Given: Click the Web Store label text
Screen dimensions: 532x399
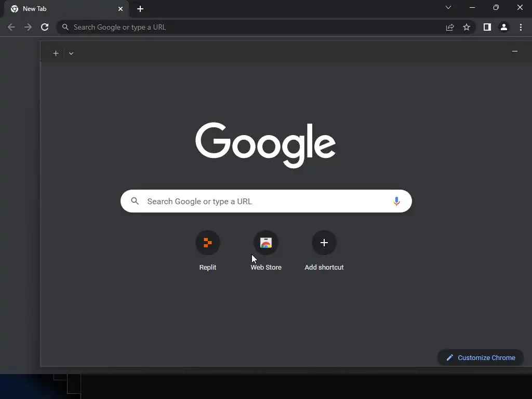Looking at the screenshot, I should 266,268.
